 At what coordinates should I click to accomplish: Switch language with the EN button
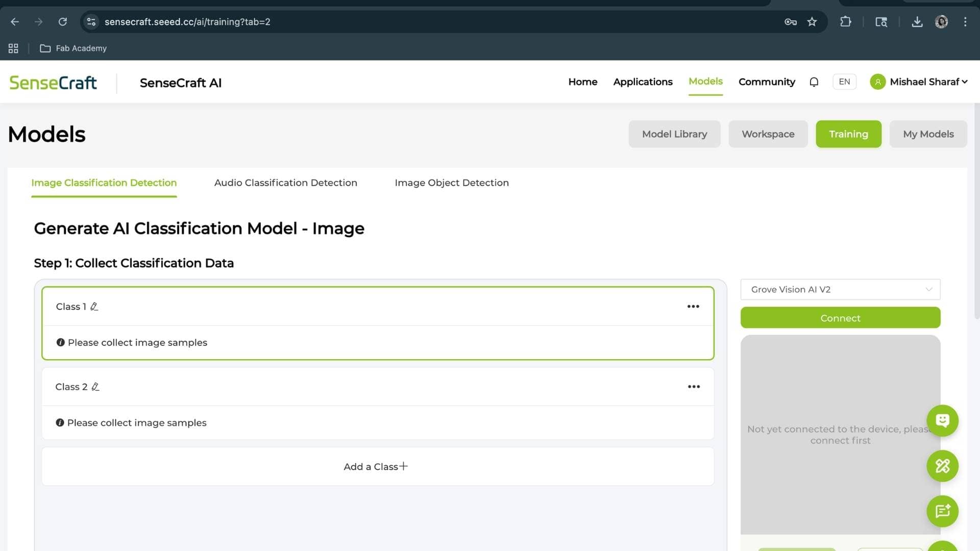click(x=844, y=82)
